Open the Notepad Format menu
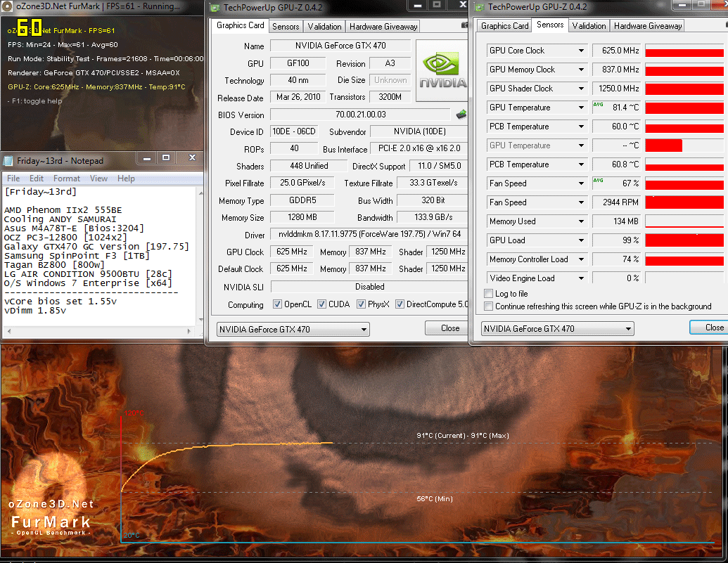 pos(66,179)
